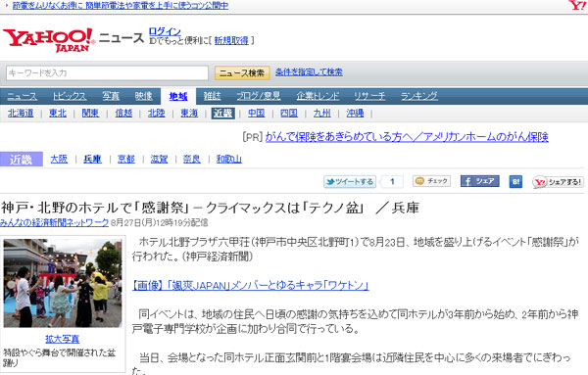
Task: Open the PR link about がん保険
Action: pos(407,137)
